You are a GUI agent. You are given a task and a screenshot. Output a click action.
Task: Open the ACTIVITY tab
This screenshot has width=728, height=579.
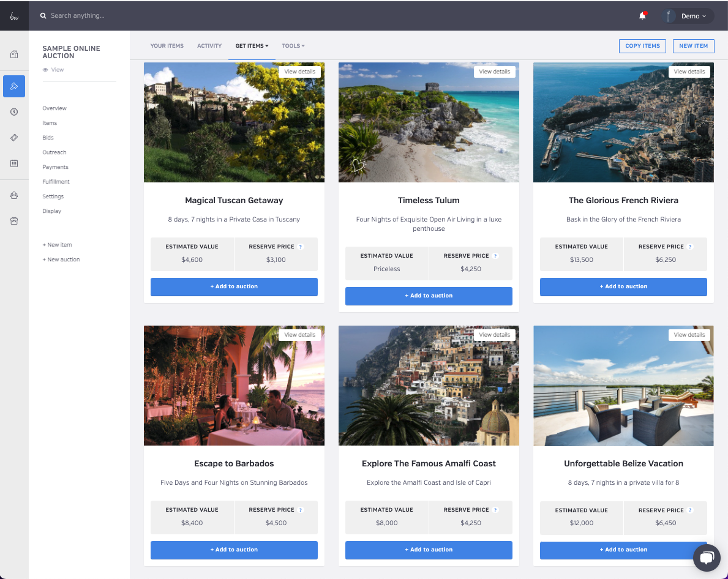[209, 45]
